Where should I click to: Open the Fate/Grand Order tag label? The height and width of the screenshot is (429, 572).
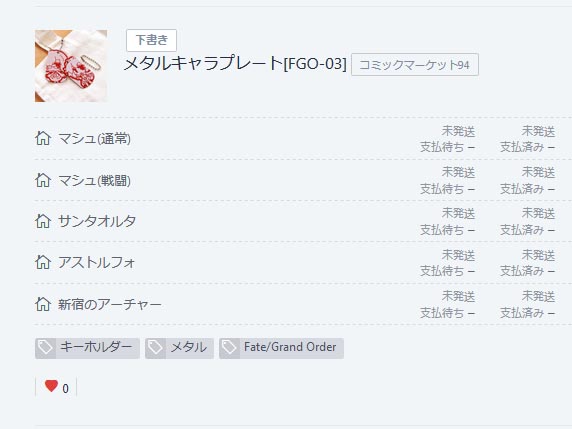(x=290, y=347)
